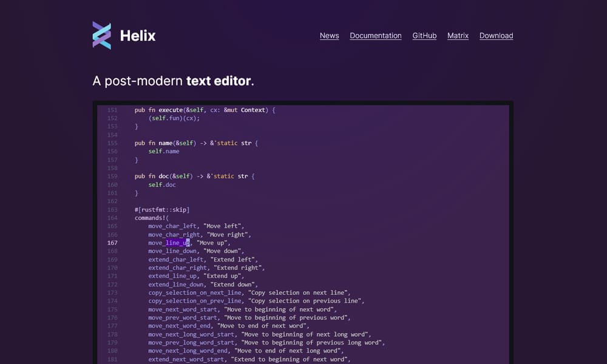This screenshot has height=364, width=607.
Task: Click the Helix site title
Action: [138, 36]
